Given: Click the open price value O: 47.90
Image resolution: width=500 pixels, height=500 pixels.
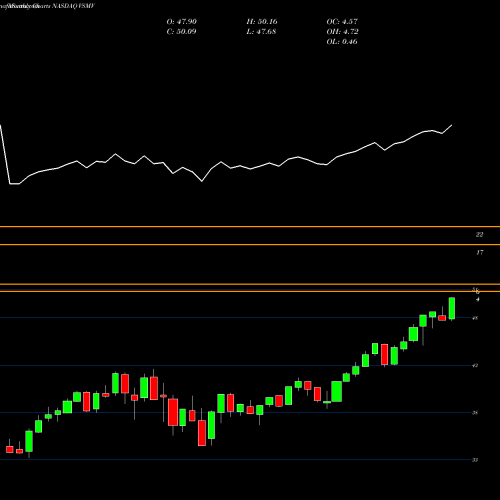Looking at the screenshot, I should (x=182, y=22).
